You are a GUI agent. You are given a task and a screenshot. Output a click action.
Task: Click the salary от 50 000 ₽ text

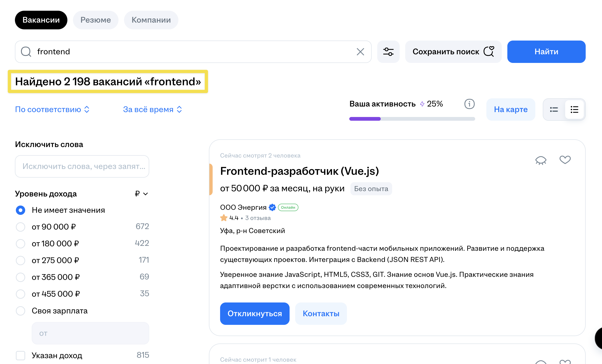coord(282,189)
